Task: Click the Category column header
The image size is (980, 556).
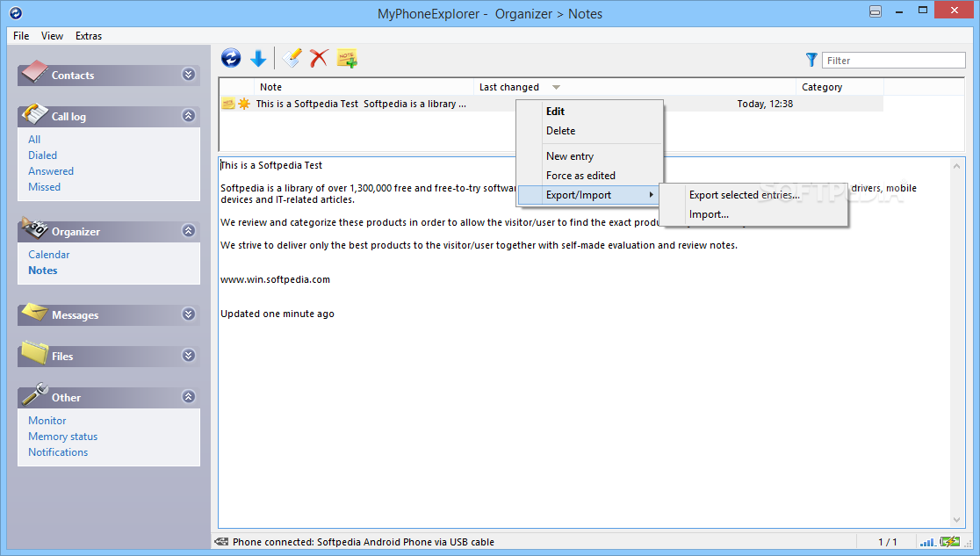Action: tap(839, 87)
